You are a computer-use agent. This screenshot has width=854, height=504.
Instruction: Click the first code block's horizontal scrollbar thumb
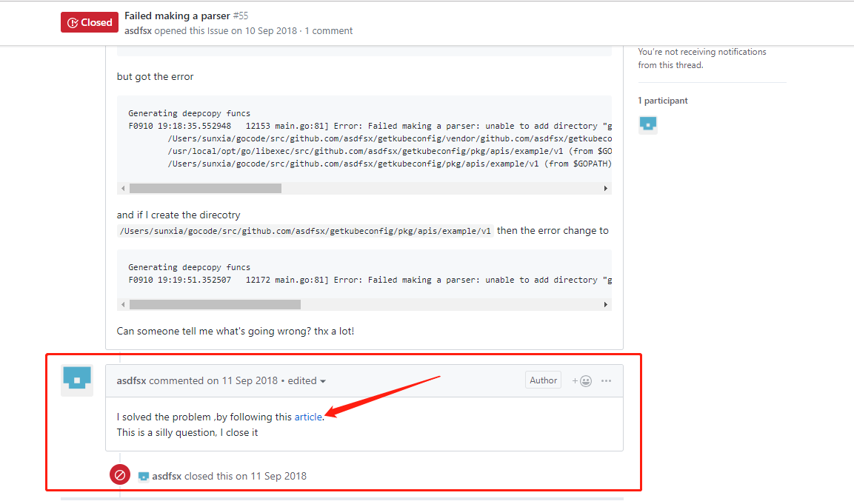point(205,188)
